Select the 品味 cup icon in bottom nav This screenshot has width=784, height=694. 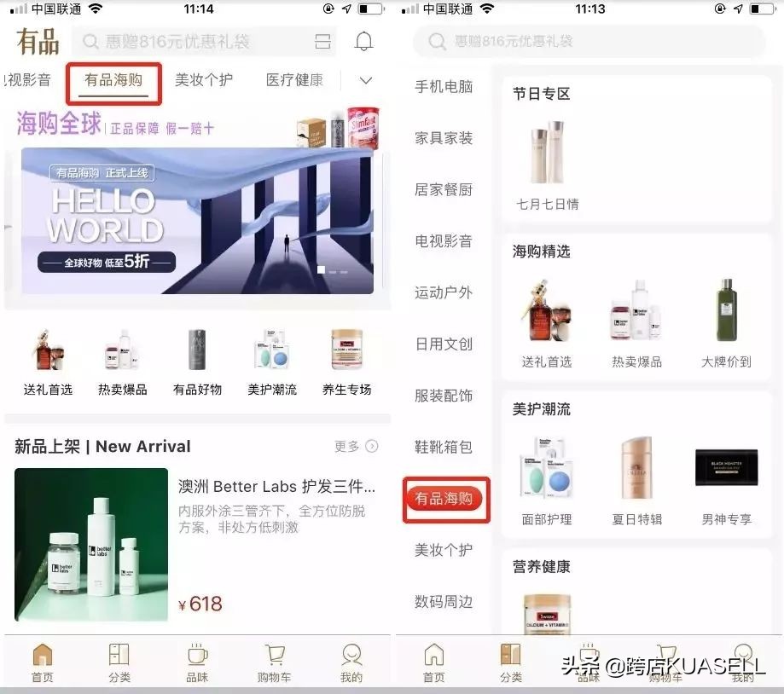pos(195,661)
